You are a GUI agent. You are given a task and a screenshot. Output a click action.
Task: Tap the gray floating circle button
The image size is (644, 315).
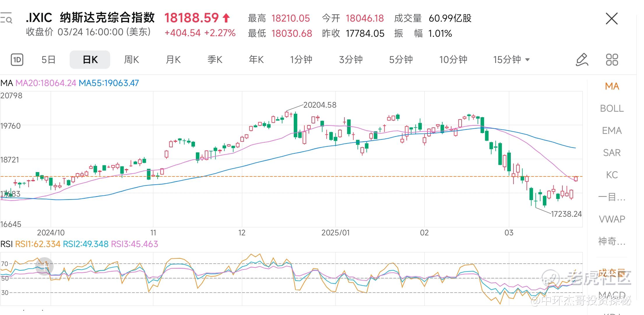tap(44, 266)
